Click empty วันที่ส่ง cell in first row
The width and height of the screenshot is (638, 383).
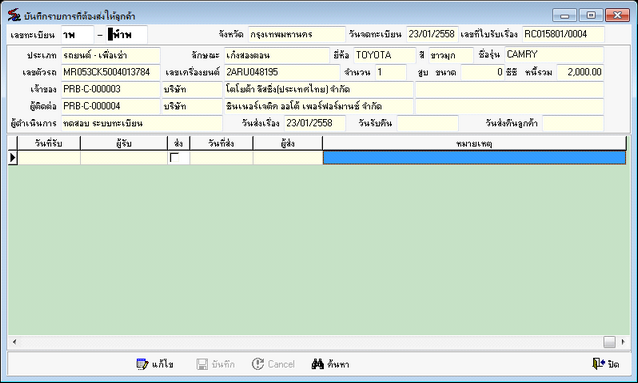[221, 158]
